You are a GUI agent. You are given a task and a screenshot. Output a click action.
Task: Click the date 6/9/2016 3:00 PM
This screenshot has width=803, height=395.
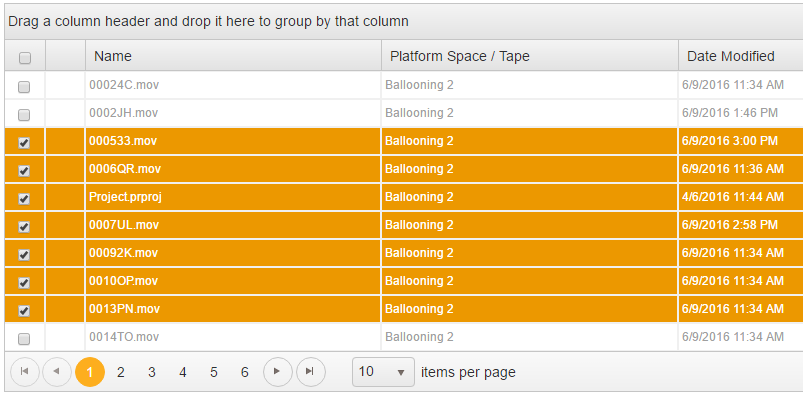tap(730, 141)
